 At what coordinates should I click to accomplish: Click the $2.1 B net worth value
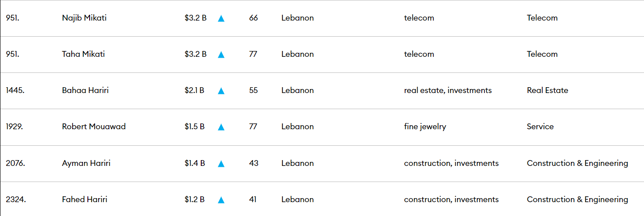click(x=194, y=90)
